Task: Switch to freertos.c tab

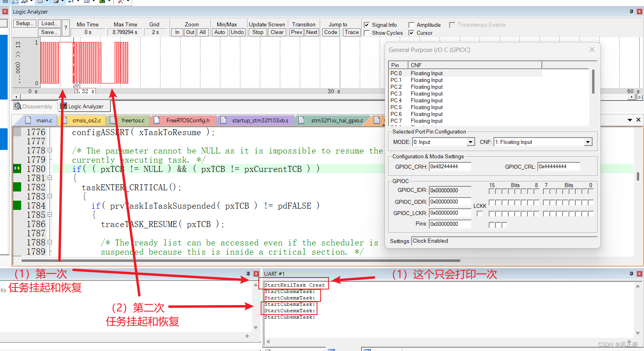Action: coord(129,120)
